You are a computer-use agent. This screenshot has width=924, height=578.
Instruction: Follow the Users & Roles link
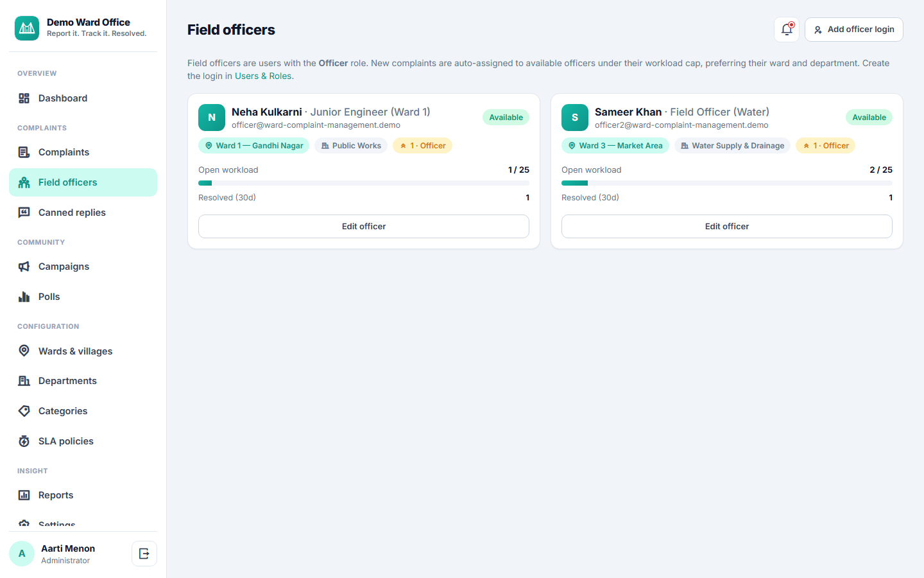[263, 76]
